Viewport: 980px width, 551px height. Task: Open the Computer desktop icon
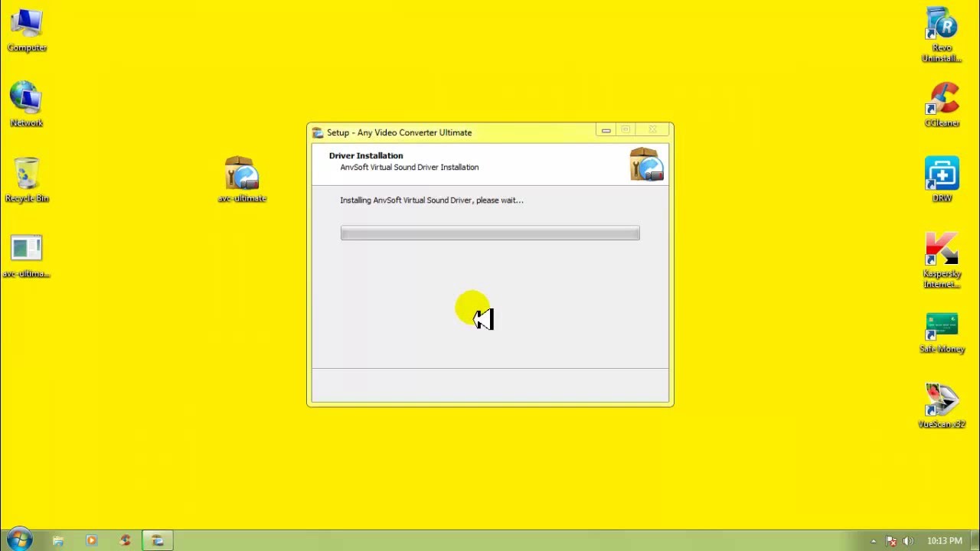(x=27, y=31)
